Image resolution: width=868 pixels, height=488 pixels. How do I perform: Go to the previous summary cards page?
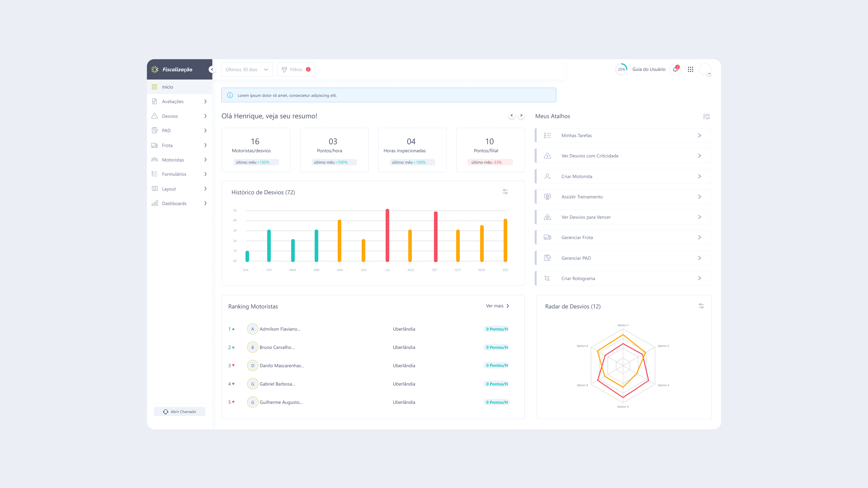511,115
